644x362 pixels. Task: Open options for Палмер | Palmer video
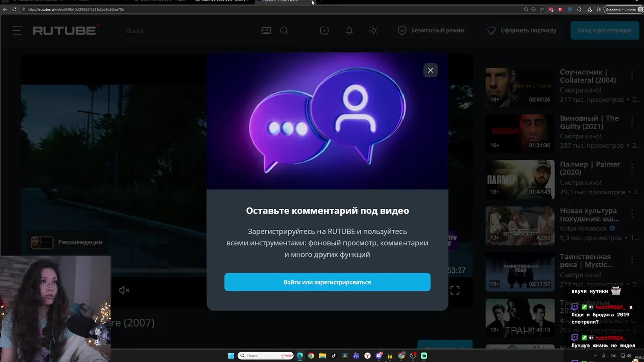(632, 168)
